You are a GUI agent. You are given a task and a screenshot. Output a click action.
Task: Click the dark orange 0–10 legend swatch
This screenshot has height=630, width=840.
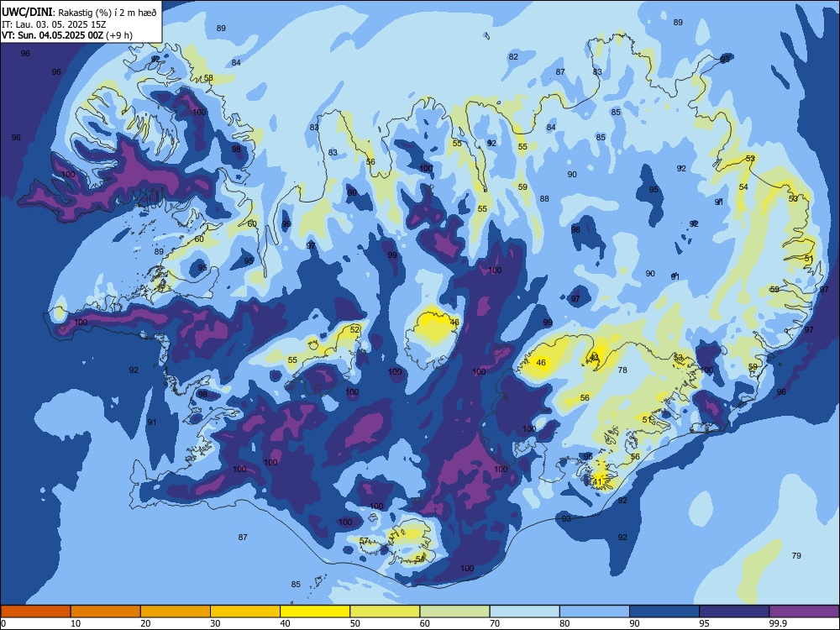point(35,612)
